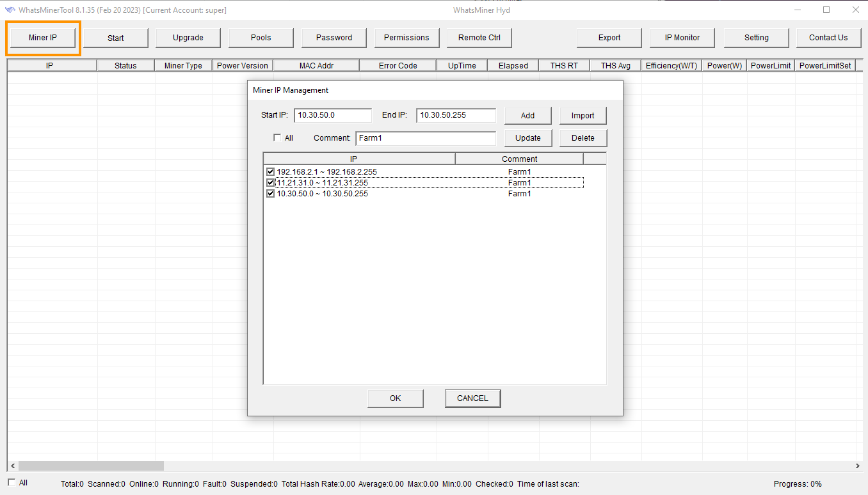
Task: Sort by IP column in dialog list
Action: click(360, 159)
